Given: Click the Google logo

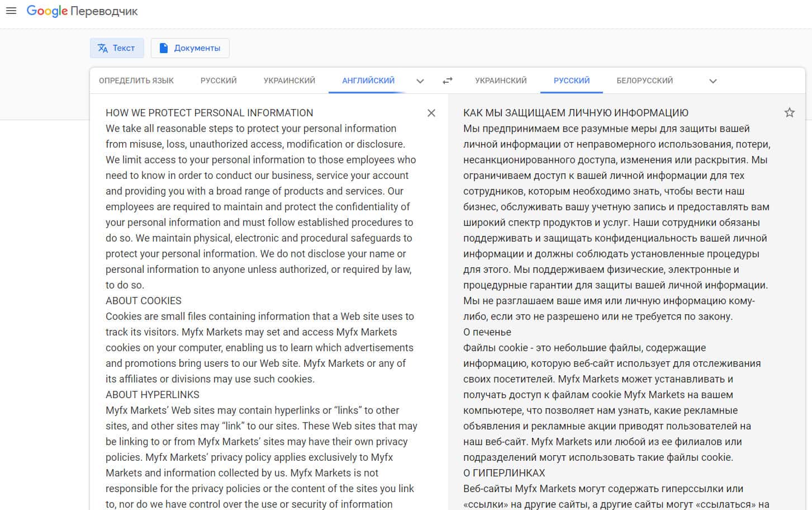Looking at the screenshot, I should [47, 11].
